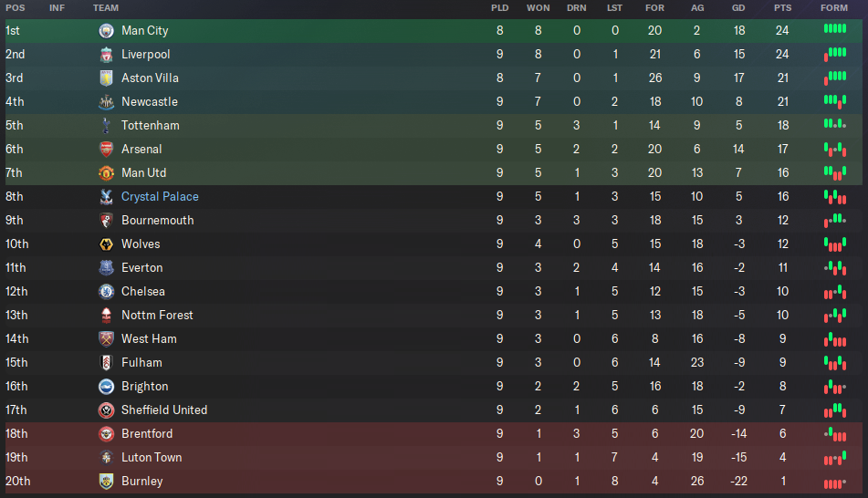Click the Brighton club crest
Viewport: 868px width, 498px height.
(106, 387)
